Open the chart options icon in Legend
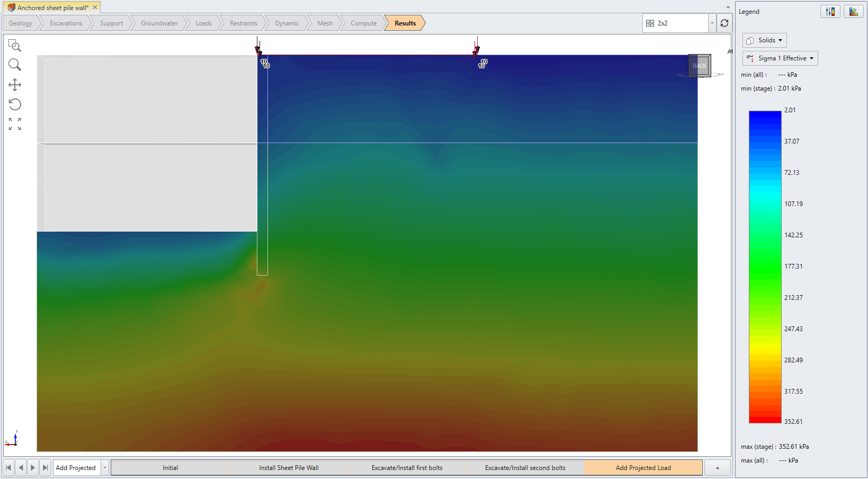This screenshot has height=479, width=868. [854, 12]
